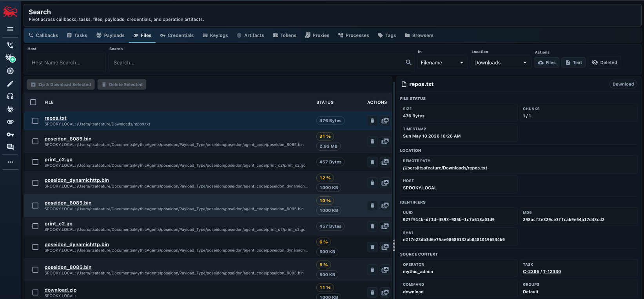Click Zip & Download Selected button
Screen dimensions: 644x299
point(61,84)
